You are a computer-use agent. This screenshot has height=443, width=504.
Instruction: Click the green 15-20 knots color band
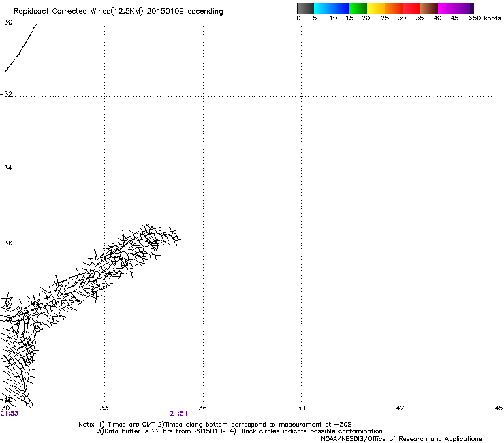358,8
